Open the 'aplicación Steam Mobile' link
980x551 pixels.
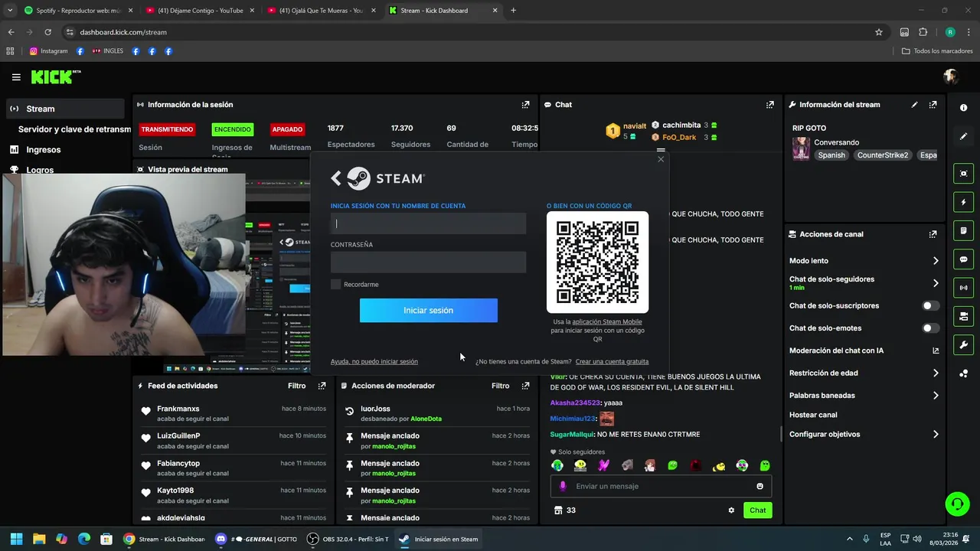click(x=607, y=321)
